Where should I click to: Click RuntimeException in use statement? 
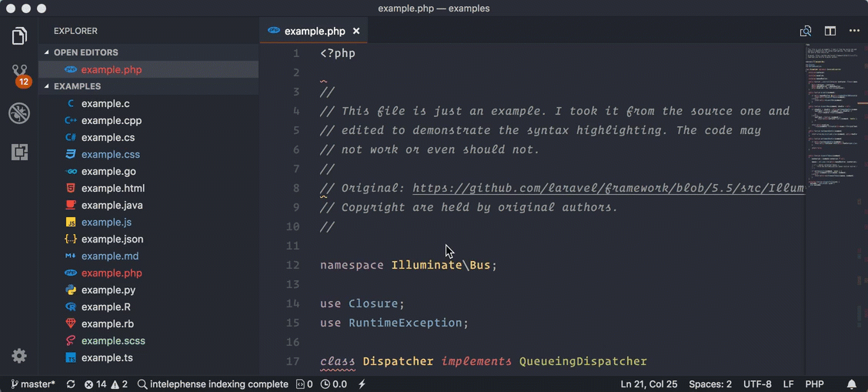coord(406,323)
